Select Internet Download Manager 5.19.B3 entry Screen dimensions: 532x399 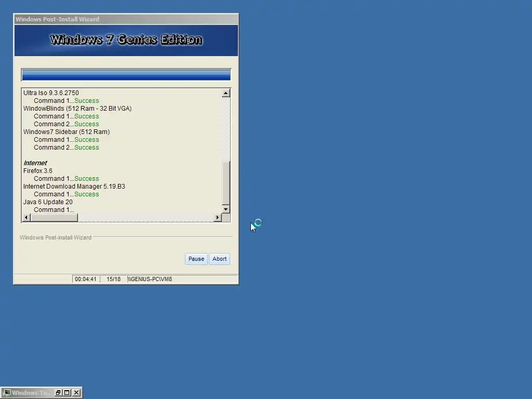pyautogui.click(x=74, y=187)
